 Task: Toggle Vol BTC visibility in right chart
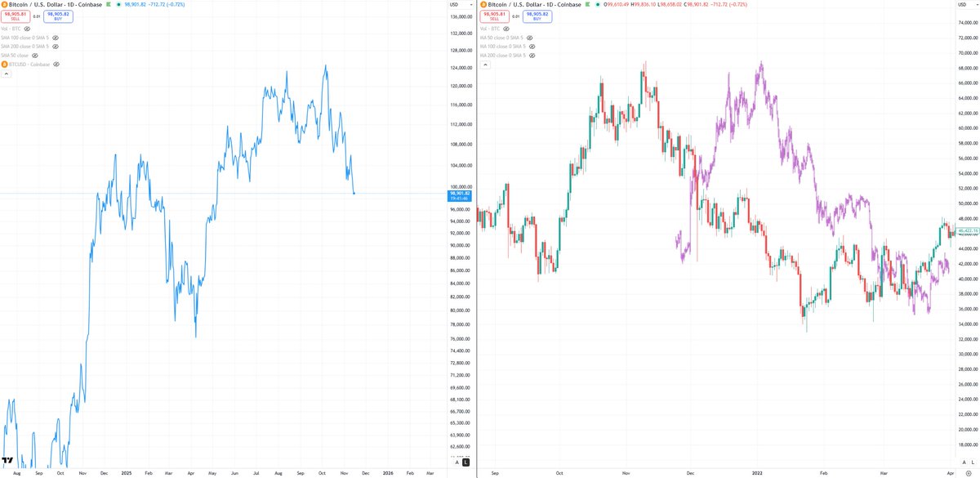click(x=507, y=28)
